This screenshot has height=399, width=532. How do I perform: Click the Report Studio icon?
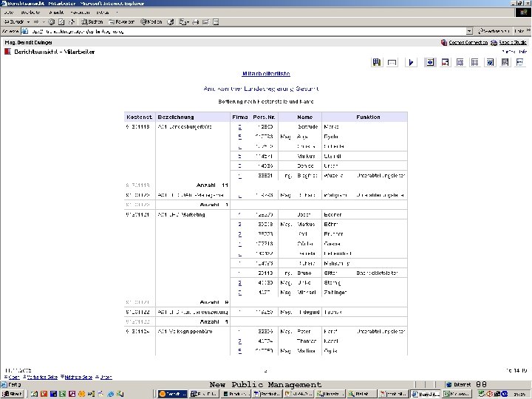click(x=494, y=42)
